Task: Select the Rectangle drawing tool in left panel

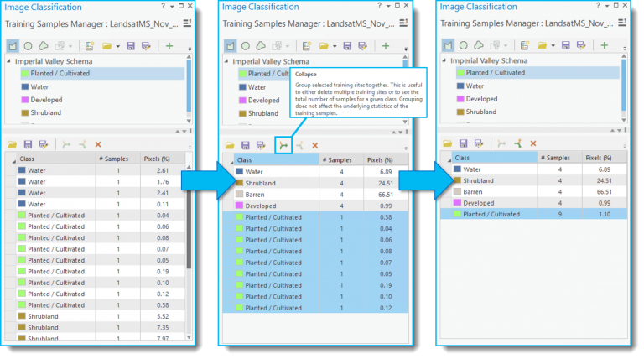Action: (13, 46)
